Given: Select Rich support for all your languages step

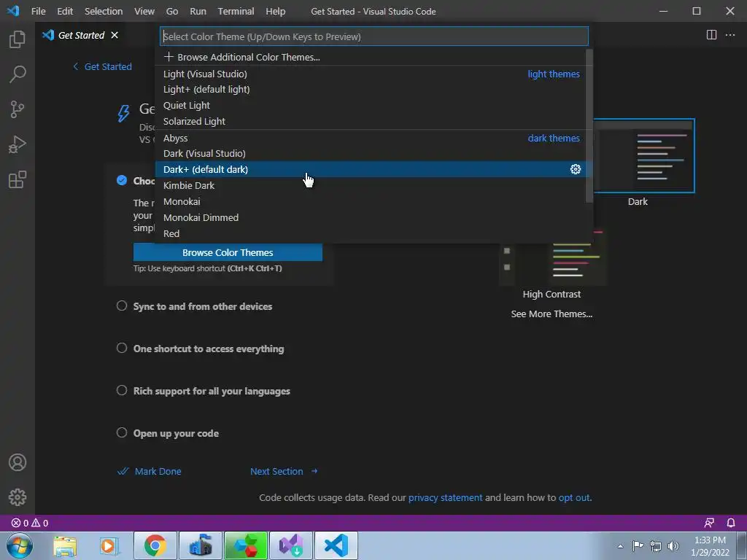Looking at the screenshot, I should (x=212, y=392).
